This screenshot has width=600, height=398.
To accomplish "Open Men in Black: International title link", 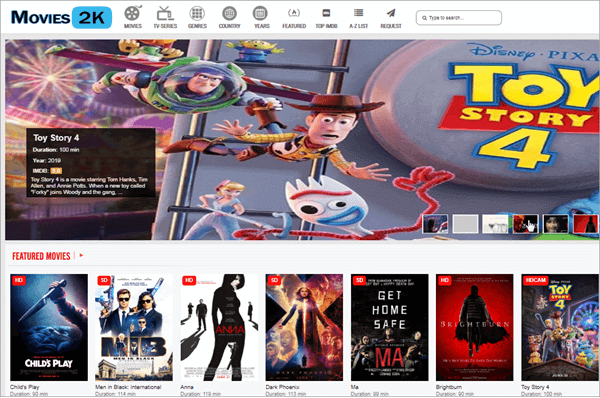I will click(x=128, y=387).
